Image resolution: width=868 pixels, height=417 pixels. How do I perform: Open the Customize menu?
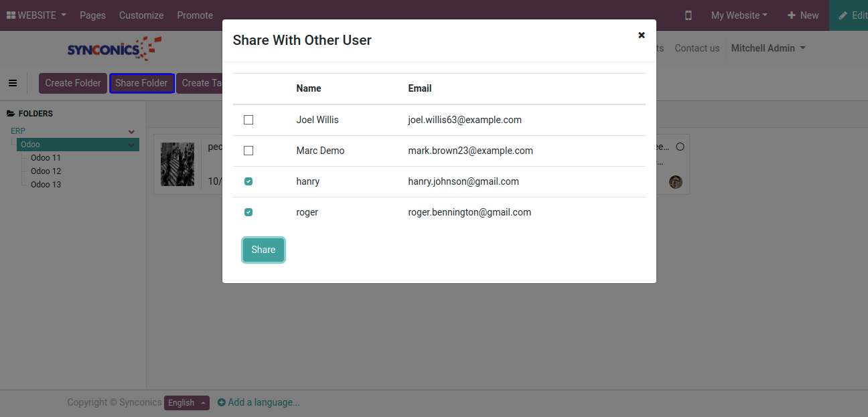(x=141, y=15)
